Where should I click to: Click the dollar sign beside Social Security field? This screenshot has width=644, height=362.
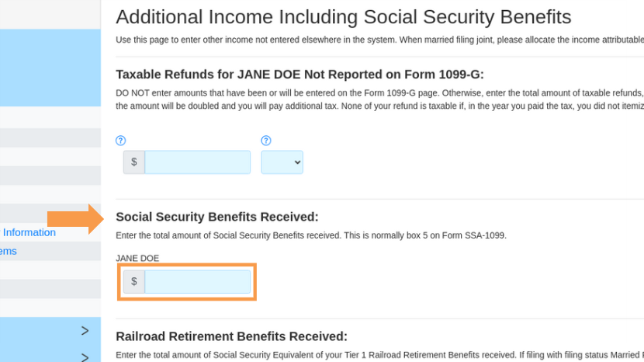134,281
